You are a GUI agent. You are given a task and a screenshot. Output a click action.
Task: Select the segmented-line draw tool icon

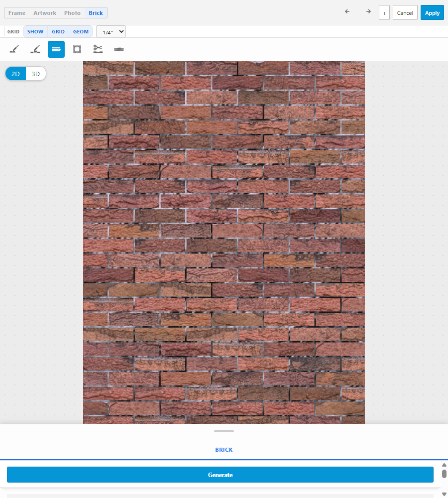[35, 49]
